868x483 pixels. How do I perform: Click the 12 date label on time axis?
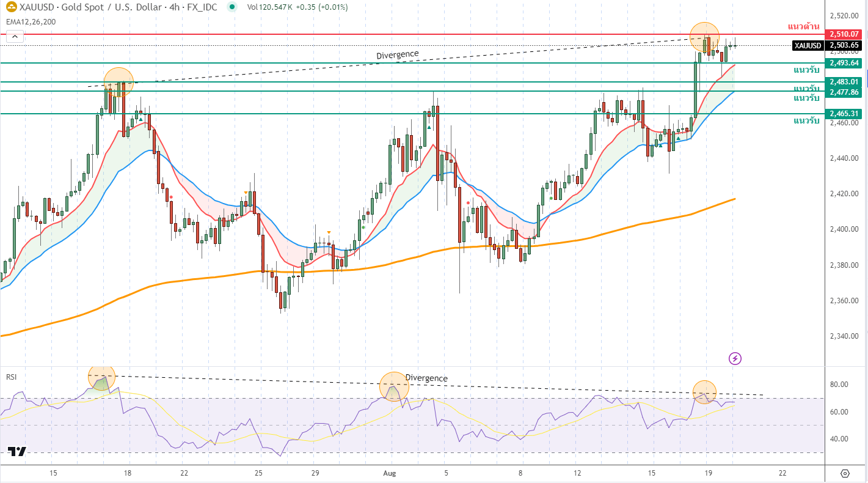tap(577, 473)
